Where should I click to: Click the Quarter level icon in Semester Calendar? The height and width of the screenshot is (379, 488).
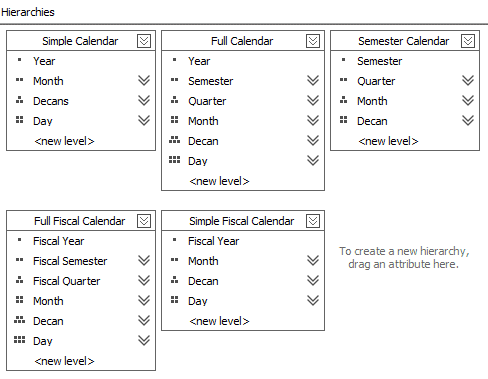click(x=343, y=80)
